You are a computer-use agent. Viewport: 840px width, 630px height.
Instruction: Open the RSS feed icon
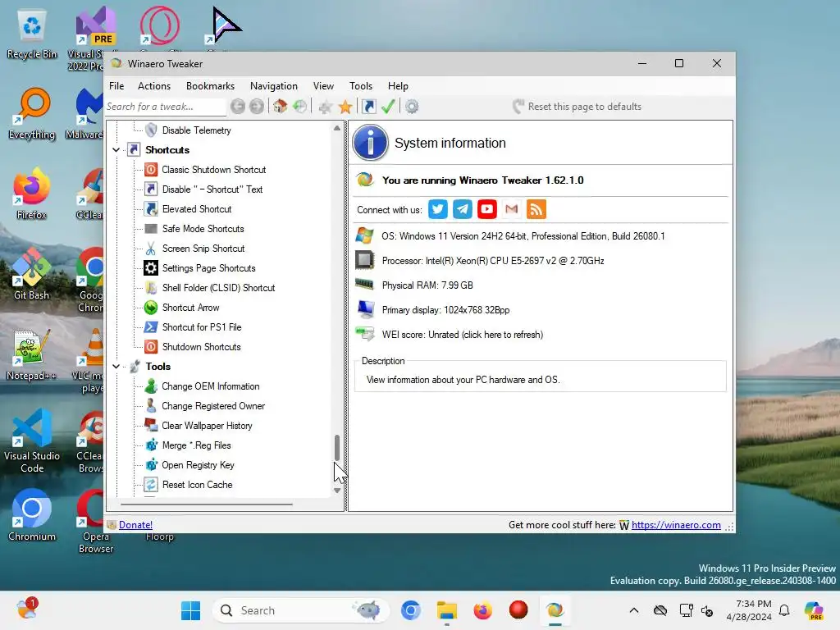pos(536,209)
